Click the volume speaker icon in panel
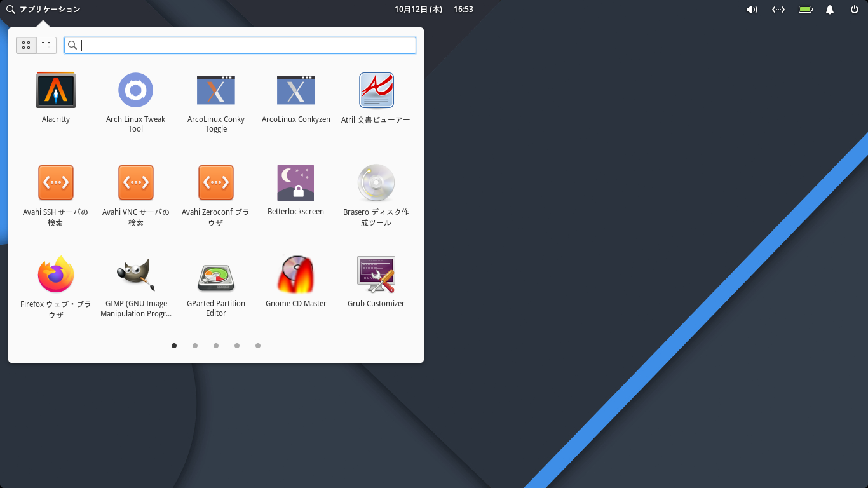 click(752, 10)
